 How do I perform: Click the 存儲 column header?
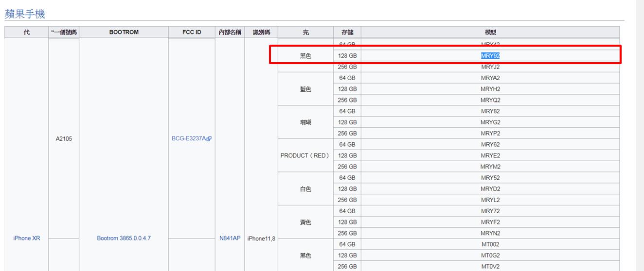[347, 32]
